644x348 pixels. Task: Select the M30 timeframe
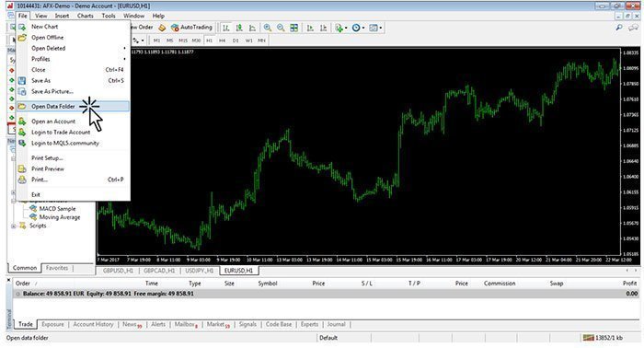click(196, 41)
